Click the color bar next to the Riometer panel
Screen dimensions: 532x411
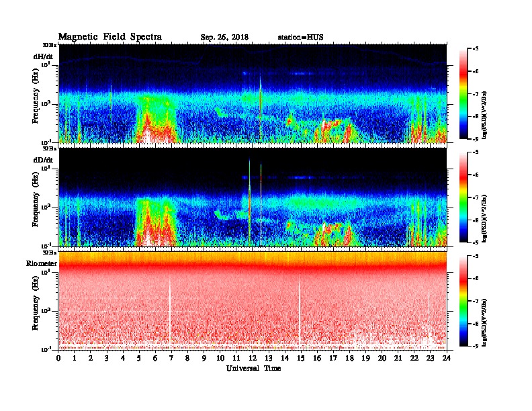pyautogui.click(x=463, y=301)
